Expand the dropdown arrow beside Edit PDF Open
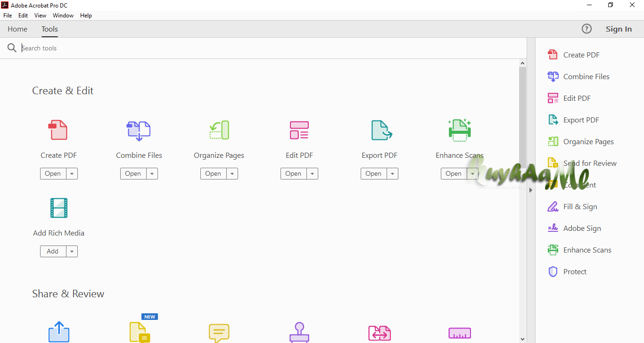The width and height of the screenshot is (644, 343). click(312, 173)
